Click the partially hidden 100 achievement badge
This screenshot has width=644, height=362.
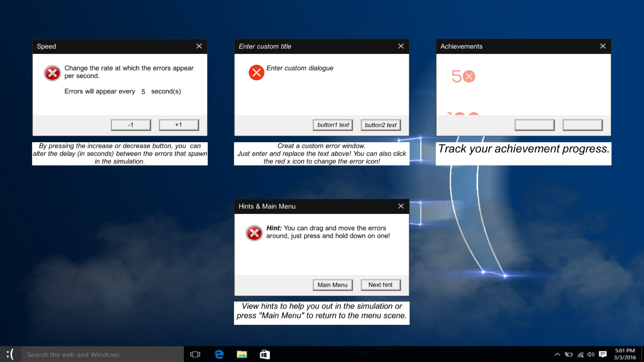(463, 115)
